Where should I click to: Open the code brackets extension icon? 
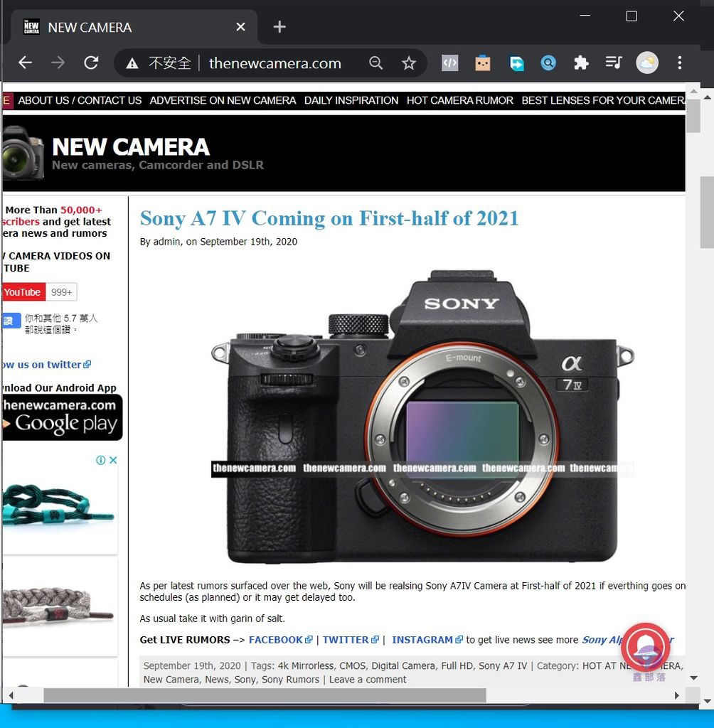[x=449, y=63]
